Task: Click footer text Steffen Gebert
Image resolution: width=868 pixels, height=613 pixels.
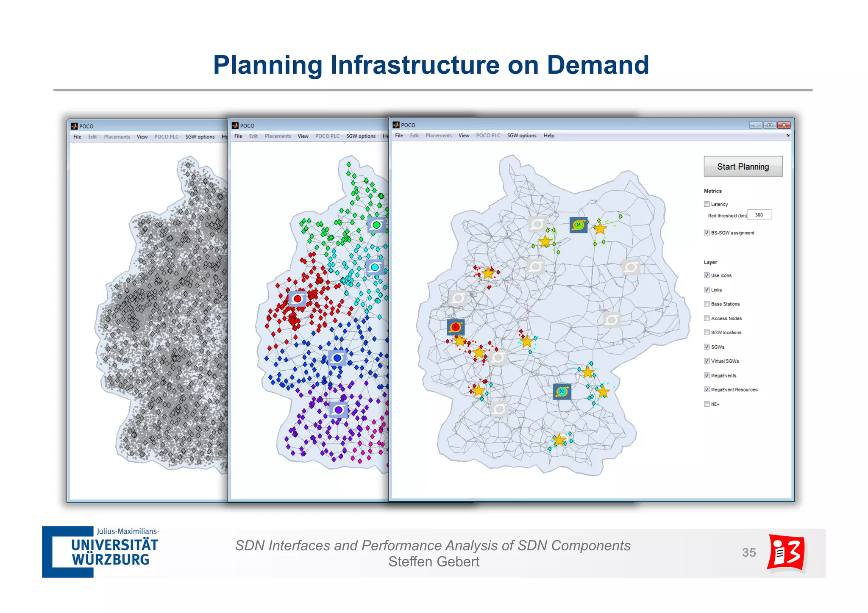Action: click(x=434, y=562)
